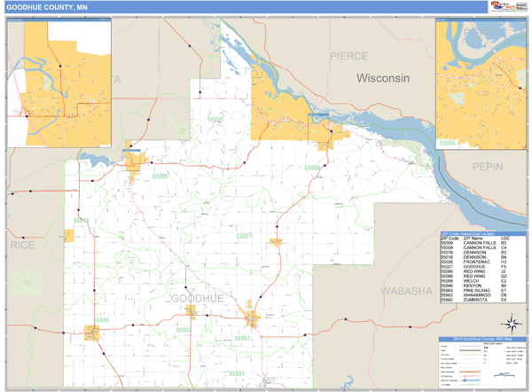
Task: Click the RICE county label
Action: [21, 243]
